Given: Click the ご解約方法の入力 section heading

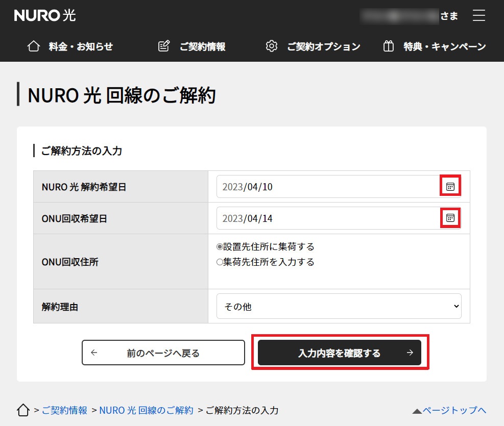Looking at the screenshot, I should pyautogui.click(x=82, y=151).
